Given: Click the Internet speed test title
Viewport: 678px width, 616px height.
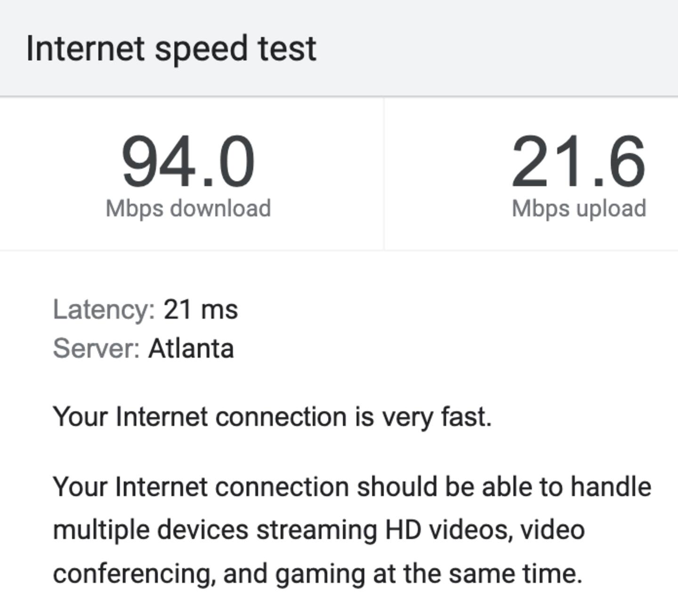Looking at the screenshot, I should pyautogui.click(x=171, y=49).
